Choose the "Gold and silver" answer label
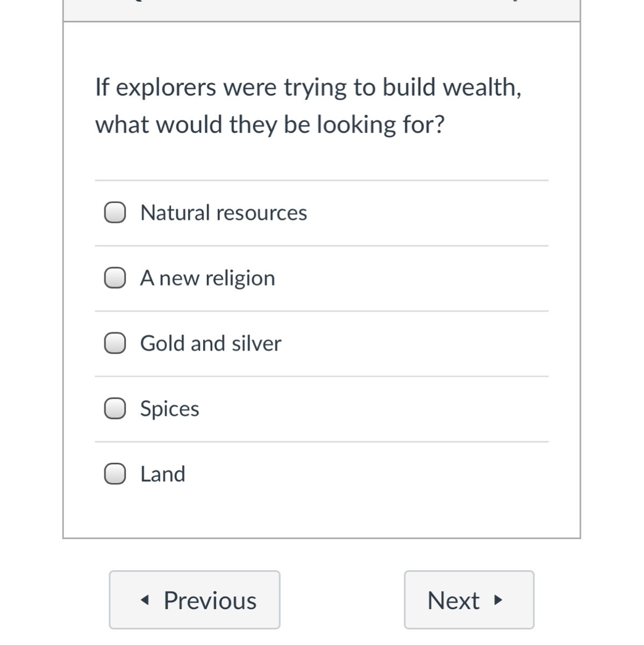This screenshot has height=645, width=644. pyautogui.click(x=211, y=343)
